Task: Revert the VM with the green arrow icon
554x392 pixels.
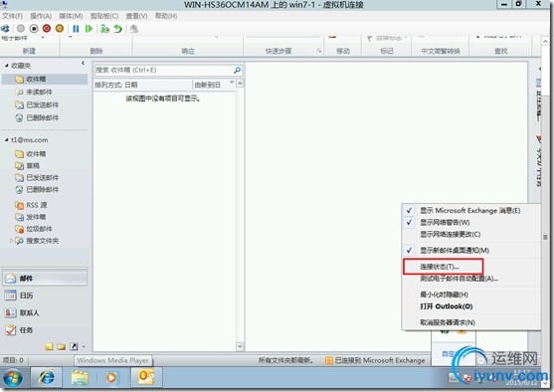Action: pyautogui.click(x=118, y=29)
